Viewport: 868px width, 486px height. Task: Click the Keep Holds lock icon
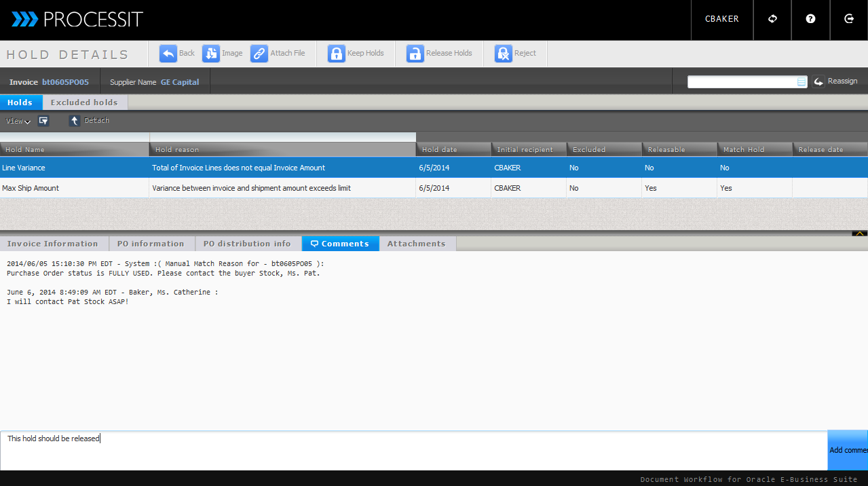tap(337, 54)
